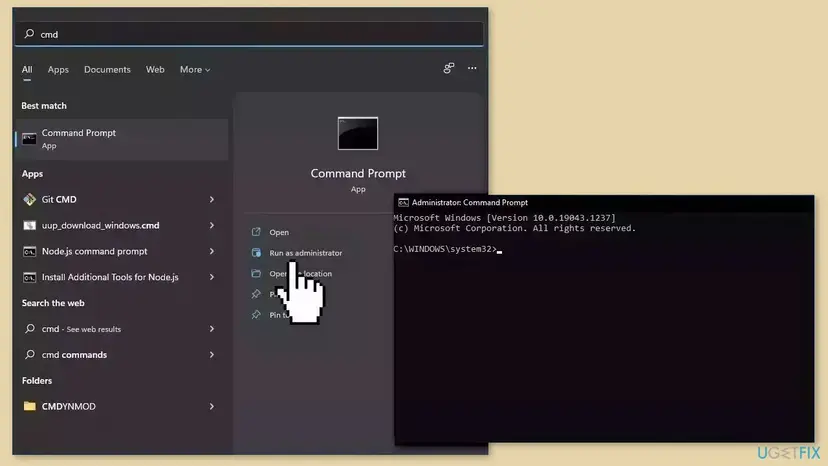Click the Open file location folder icon

pyautogui.click(x=256, y=273)
